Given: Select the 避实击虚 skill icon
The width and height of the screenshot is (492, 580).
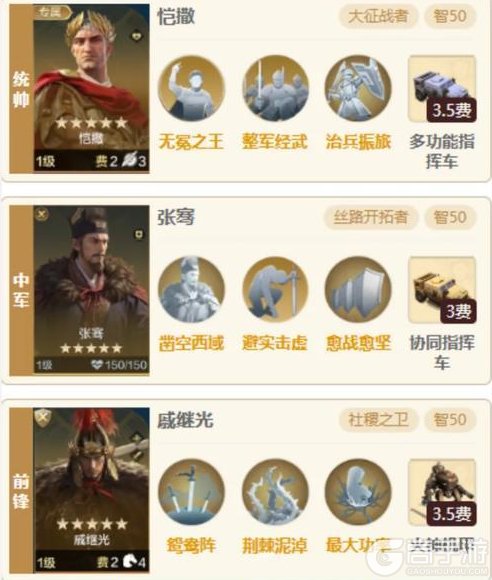Looking at the screenshot, I should (275, 290).
